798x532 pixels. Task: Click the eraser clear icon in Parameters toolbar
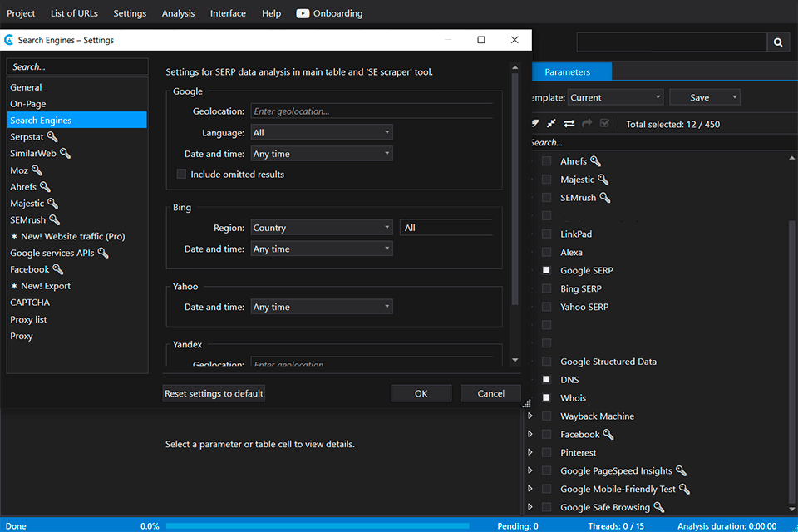point(534,124)
